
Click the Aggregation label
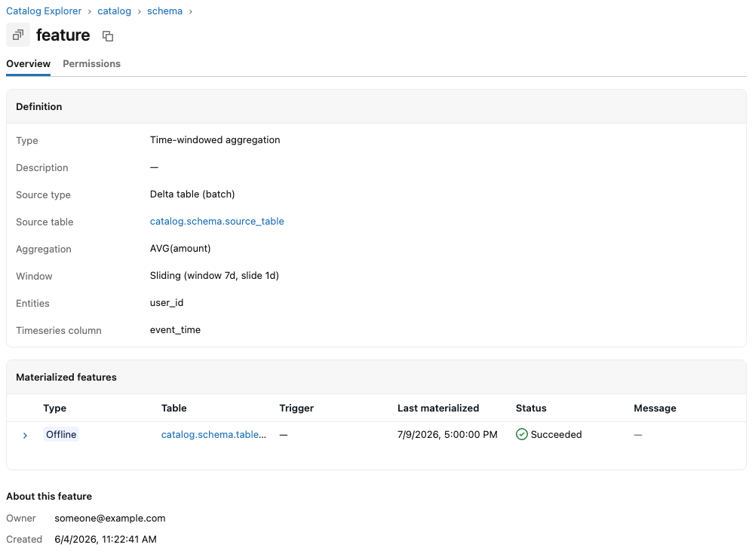tap(43, 249)
